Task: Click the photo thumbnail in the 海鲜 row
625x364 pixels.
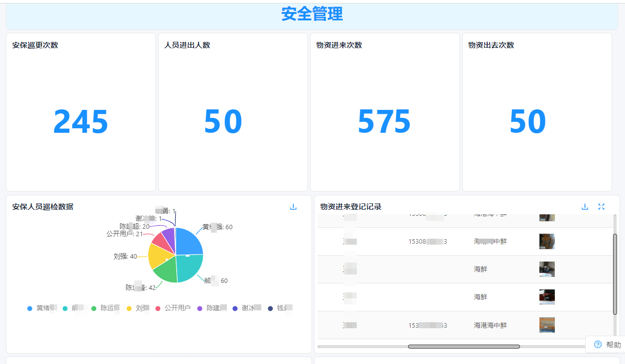Action: [x=546, y=270]
